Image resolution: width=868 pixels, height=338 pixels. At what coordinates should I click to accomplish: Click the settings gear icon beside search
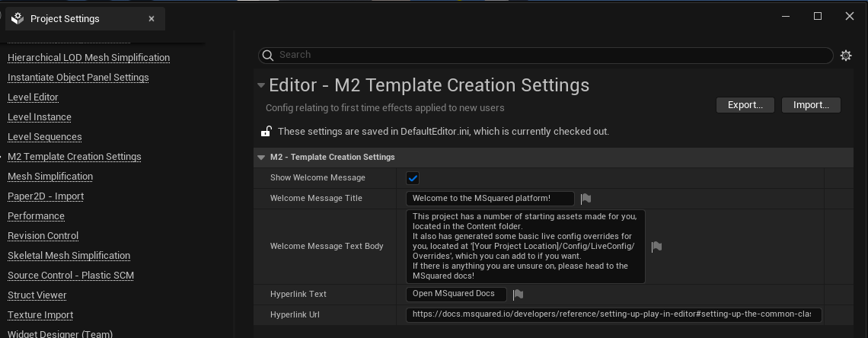845,56
